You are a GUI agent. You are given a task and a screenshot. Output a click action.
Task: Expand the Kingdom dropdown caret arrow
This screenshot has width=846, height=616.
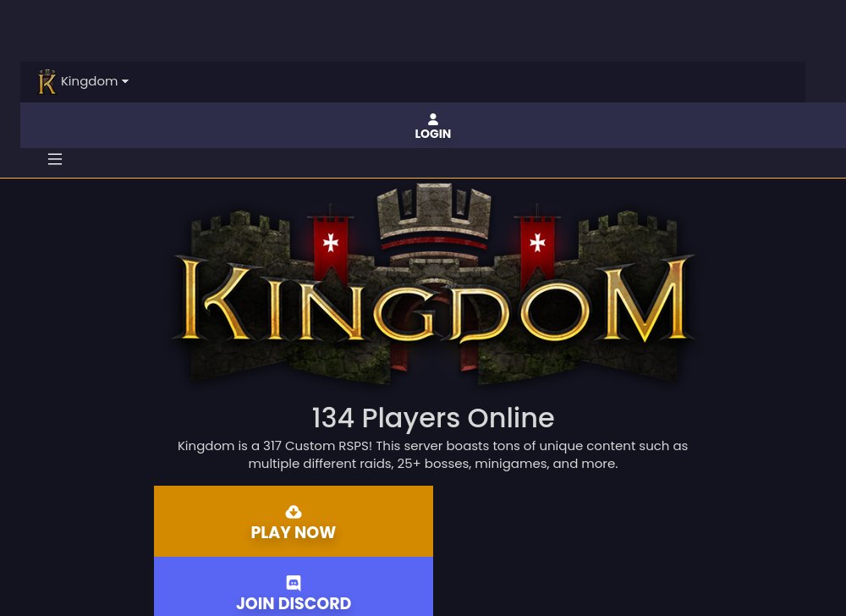tap(125, 81)
